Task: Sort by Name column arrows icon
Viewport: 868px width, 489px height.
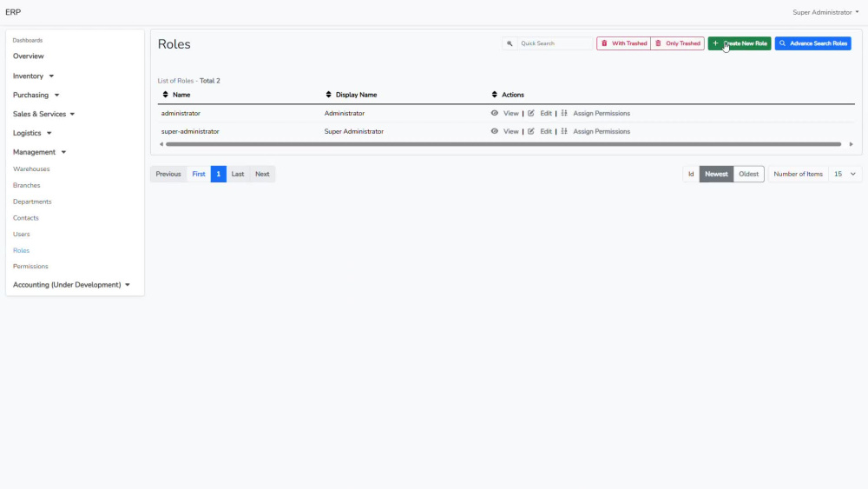Action: coord(165,95)
